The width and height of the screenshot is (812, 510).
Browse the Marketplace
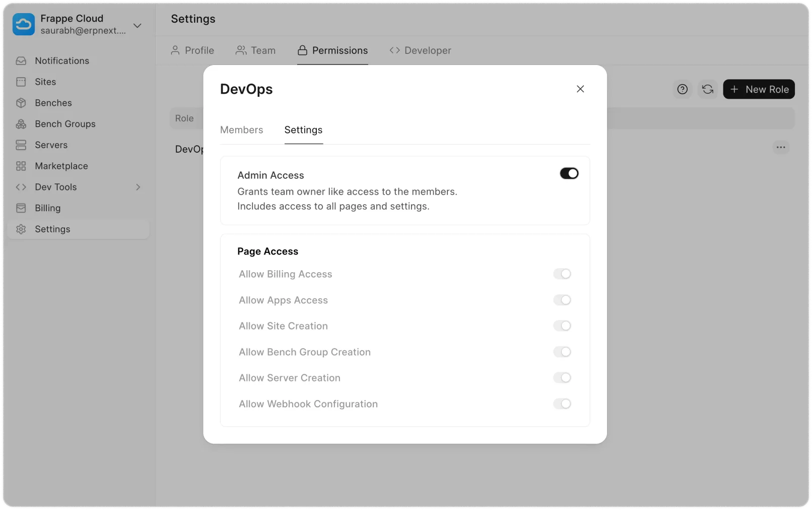point(60,166)
